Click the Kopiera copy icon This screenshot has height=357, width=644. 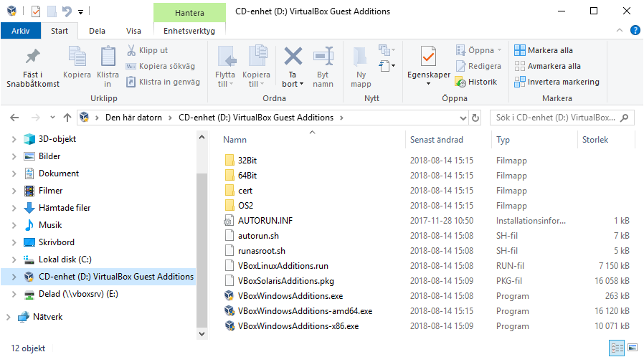pos(77,56)
